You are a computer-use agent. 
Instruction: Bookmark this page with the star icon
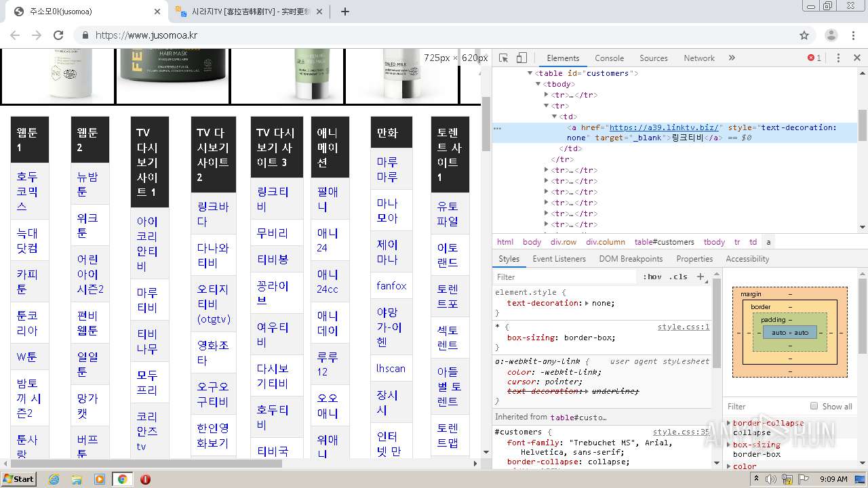coord(804,35)
